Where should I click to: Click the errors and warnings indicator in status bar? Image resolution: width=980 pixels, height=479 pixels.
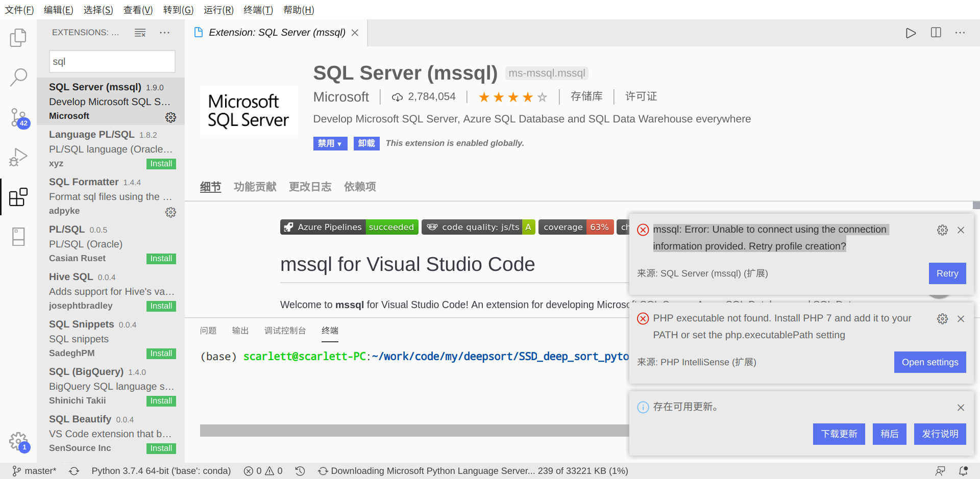(x=262, y=471)
